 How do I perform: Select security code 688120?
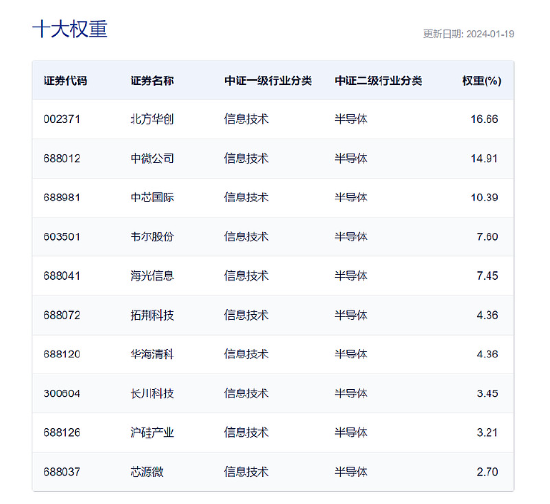click(x=62, y=354)
